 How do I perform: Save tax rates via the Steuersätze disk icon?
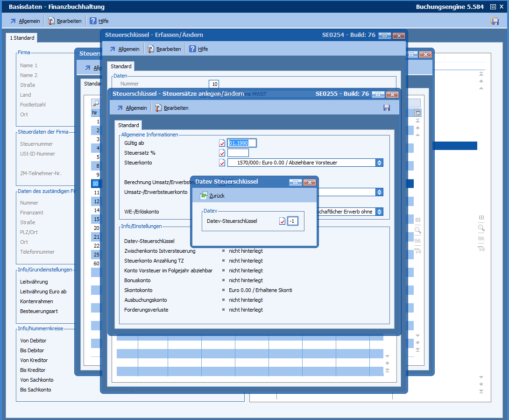(x=387, y=108)
